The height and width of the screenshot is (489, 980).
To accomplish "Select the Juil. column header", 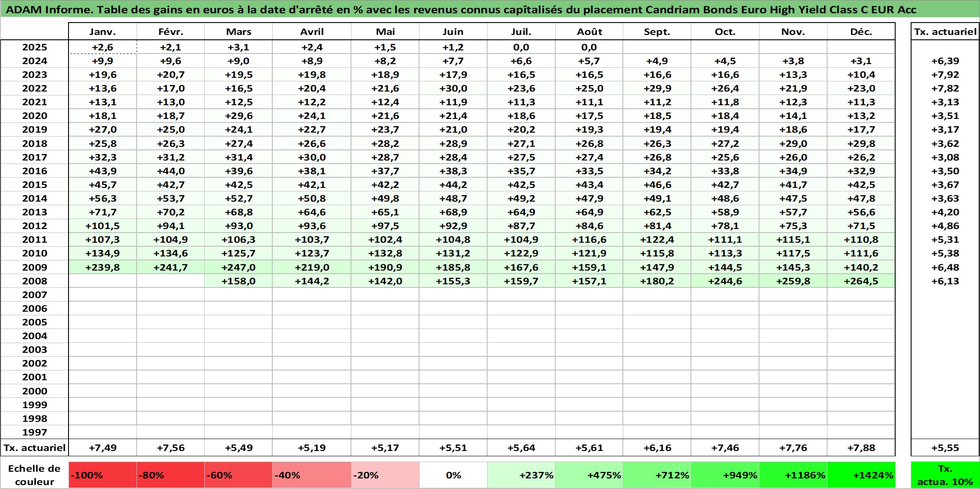I will (x=522, y=32).
